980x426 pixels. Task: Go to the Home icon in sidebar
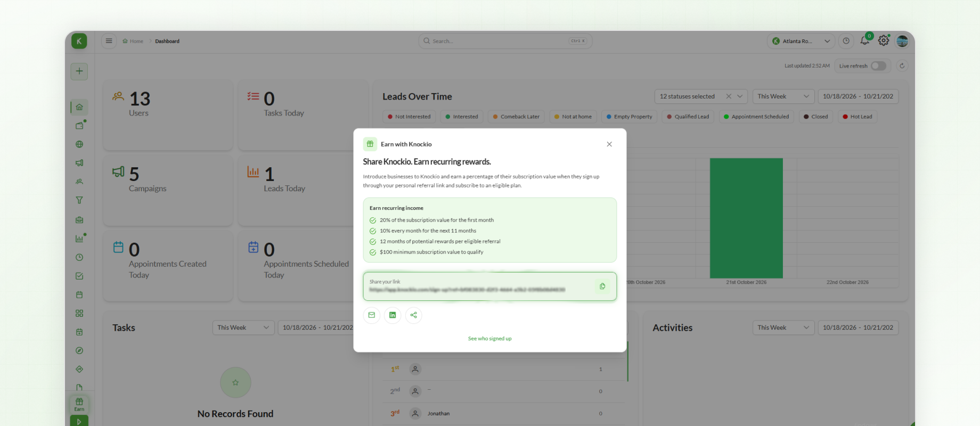(79, 107)
